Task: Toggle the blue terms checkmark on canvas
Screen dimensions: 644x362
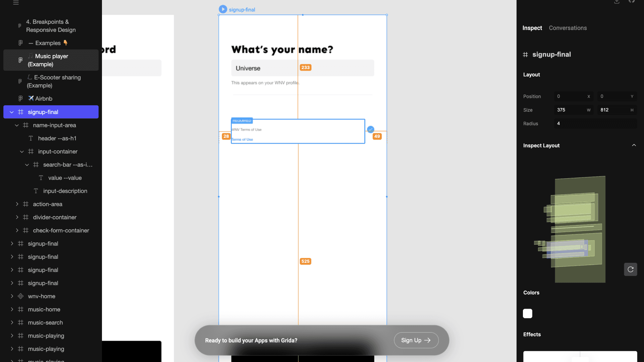Action: (x=371, y=129)
